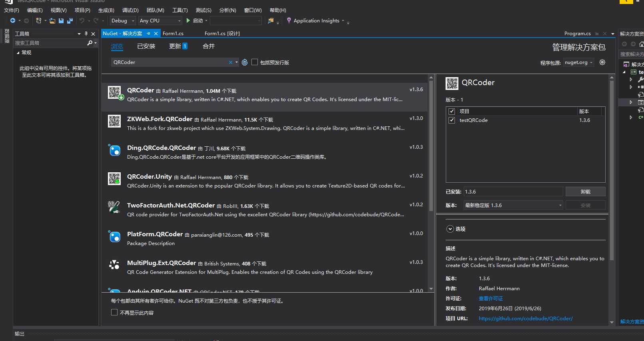644x341 pixels.
Task: Click the refresh package search icon
Action: click(x=245, y=62)
